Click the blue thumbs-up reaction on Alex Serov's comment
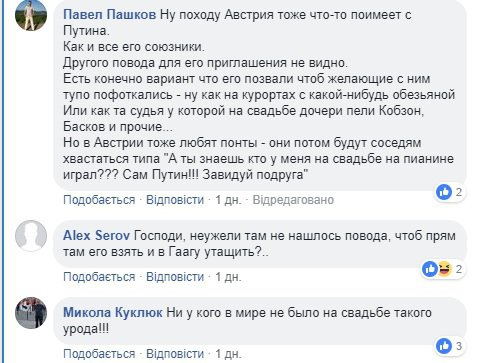The image size is (497, 363). click(x=430, y=269)
